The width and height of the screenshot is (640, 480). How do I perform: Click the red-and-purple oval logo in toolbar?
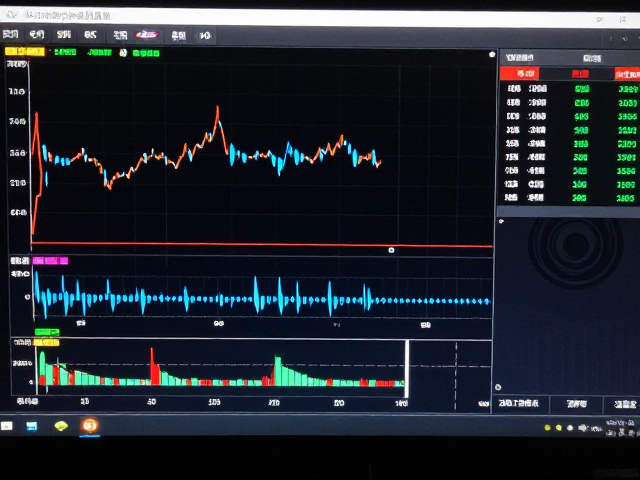point(147,35)
